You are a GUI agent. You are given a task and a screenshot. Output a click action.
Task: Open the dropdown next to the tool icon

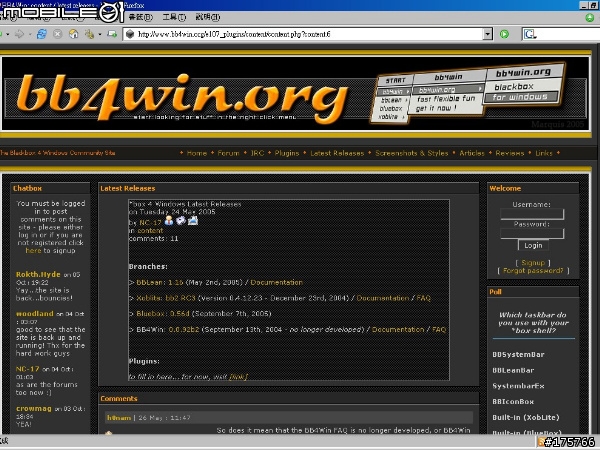coord(100,34)
